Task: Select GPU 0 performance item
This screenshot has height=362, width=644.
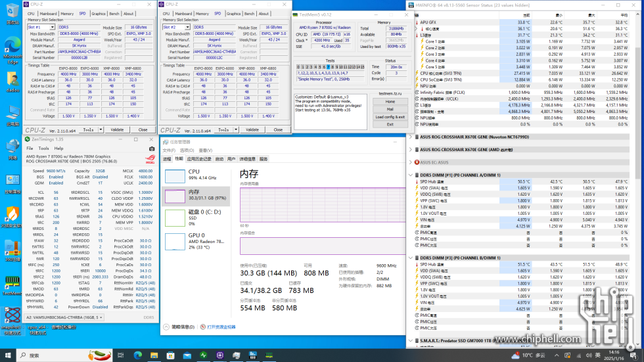Action: (196, 241)
